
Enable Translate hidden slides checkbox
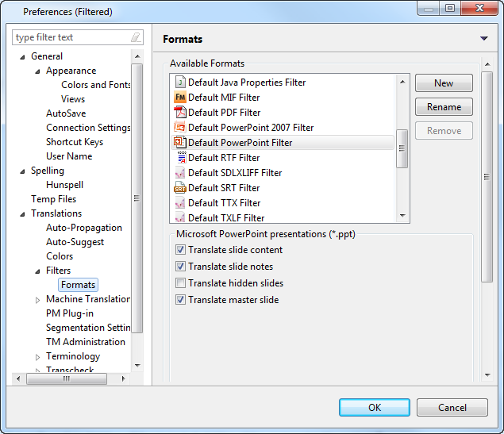coord(180,283)
